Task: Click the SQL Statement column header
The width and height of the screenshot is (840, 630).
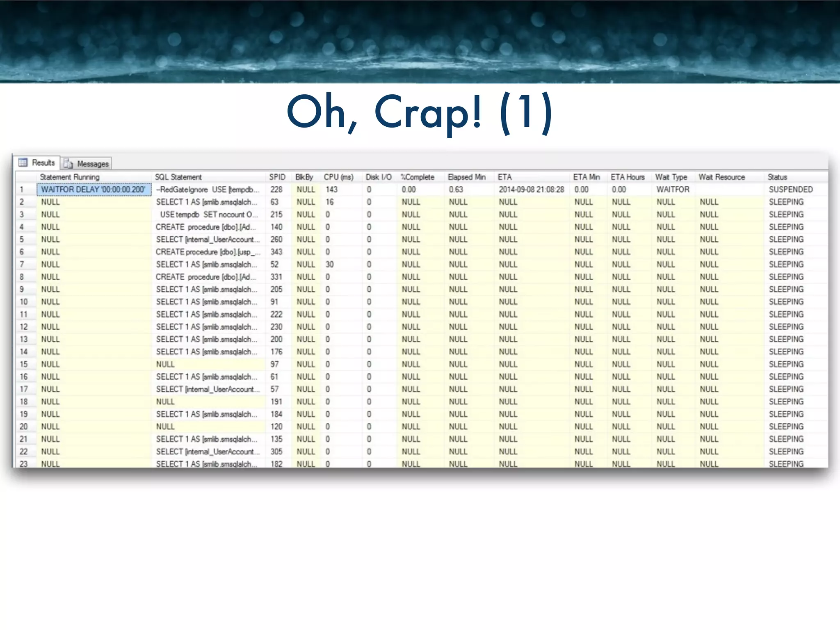Action: point(178,177)
